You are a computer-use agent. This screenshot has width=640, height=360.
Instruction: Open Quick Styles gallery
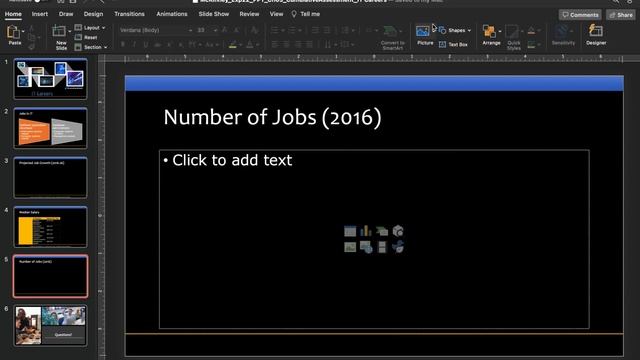pyautogui.click(x=513, y=37)
